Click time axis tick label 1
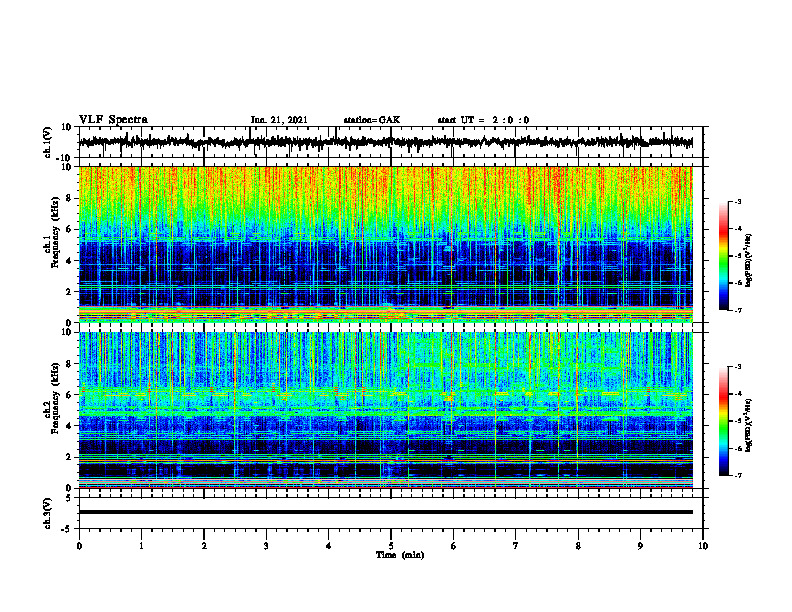The height and width of the screenshot is (612, 792). pos(141,546)
